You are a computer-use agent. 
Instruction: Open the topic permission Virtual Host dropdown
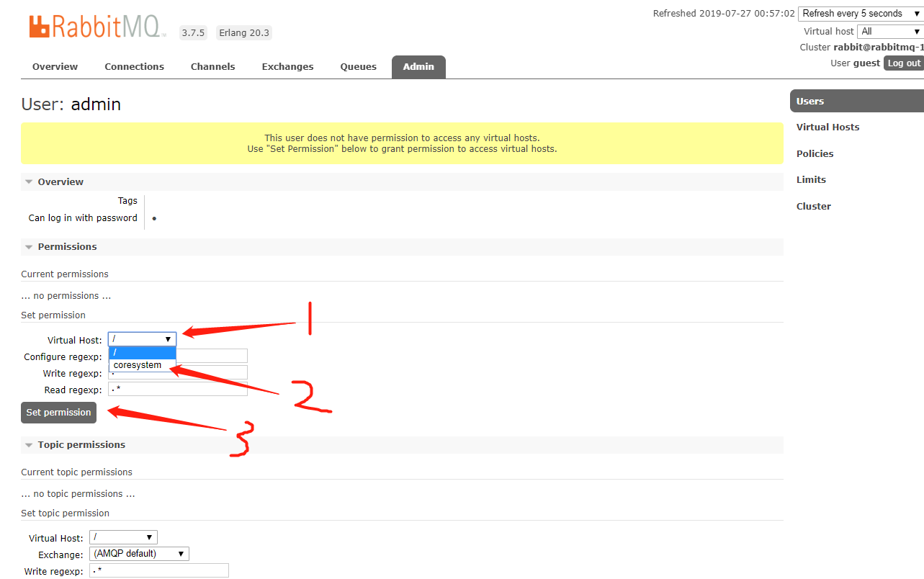pyautogui.click(x=123, y=537)
